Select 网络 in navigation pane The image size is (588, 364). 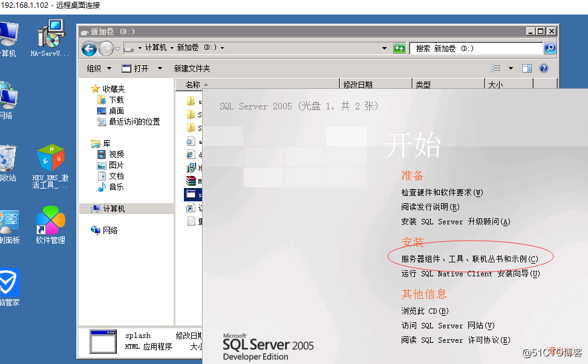(x=104, y=230)
